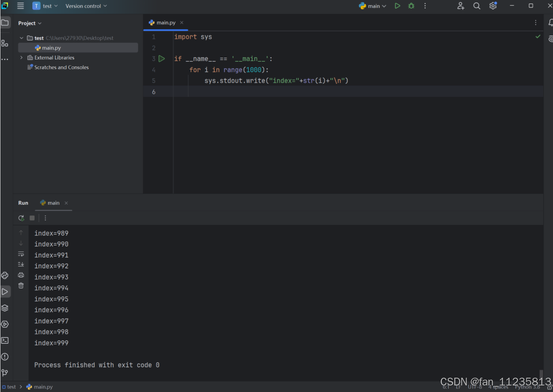The width and height of the screenshot is (553, 392).
Task: Open IDE settings via gear icon
Action: [x=493, y=6]
